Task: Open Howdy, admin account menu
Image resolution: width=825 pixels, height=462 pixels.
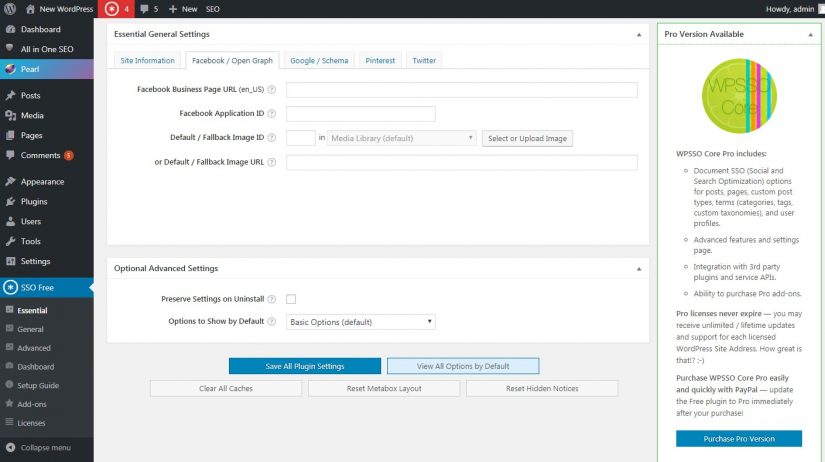Action: tap(790, 9)
